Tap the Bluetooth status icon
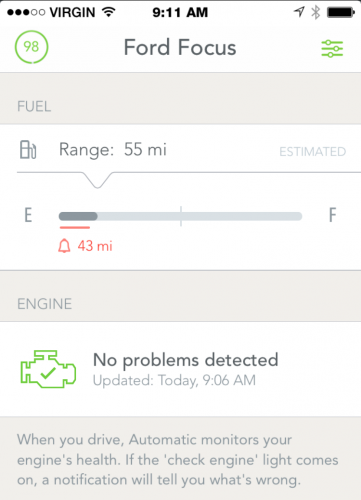361x500 pixels. click(315, 12)
